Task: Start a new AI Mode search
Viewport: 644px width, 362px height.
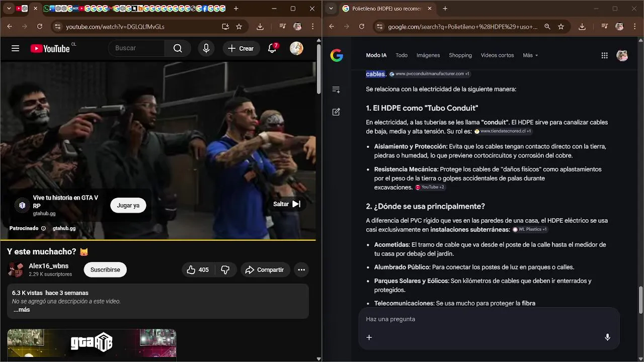Action: pos(336,112)
